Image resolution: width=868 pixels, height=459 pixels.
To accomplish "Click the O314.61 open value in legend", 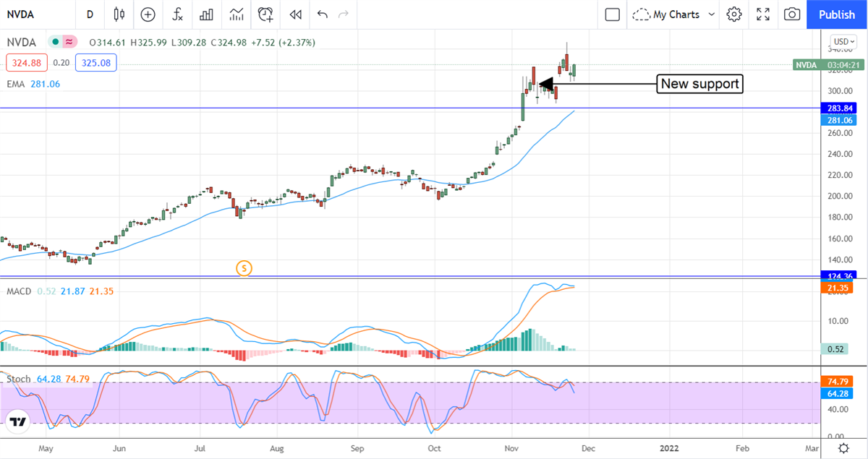I will click(x=107, y=43).
